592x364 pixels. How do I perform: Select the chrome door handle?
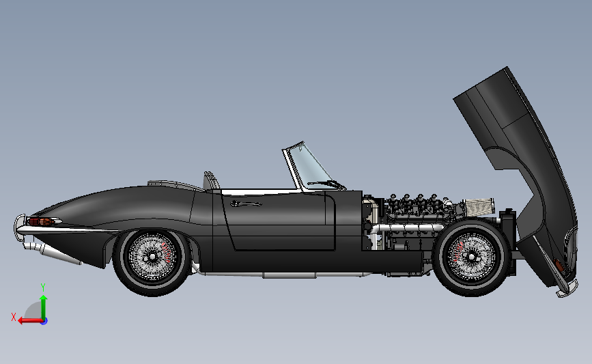coord(245,204)
